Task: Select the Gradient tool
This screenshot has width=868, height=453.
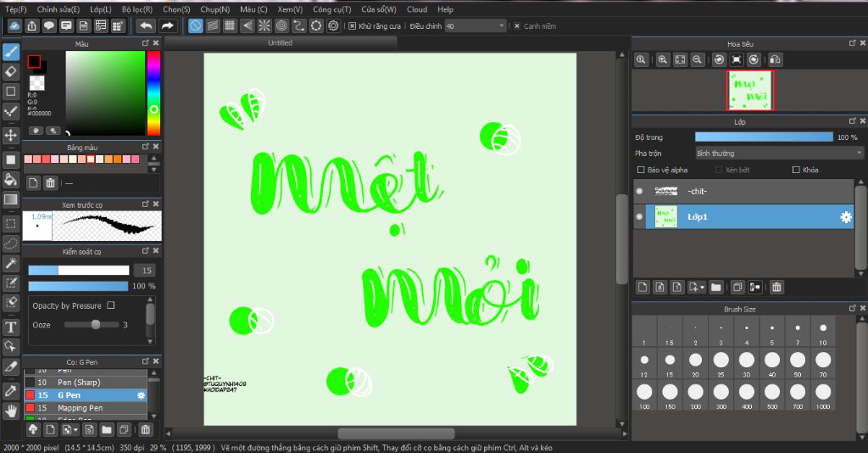Action: [x=10, y=199]
